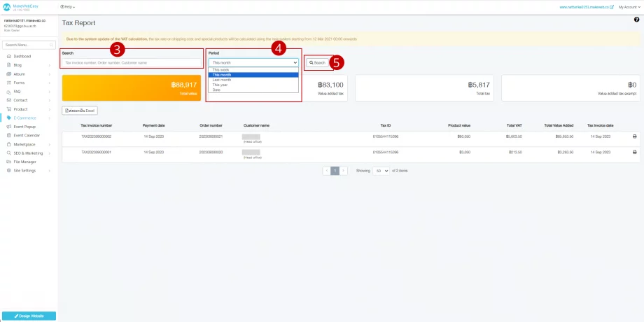This screenshot has height=322, width=644.
Task: Click the Period dropdown box
Action: click(253, 63)
